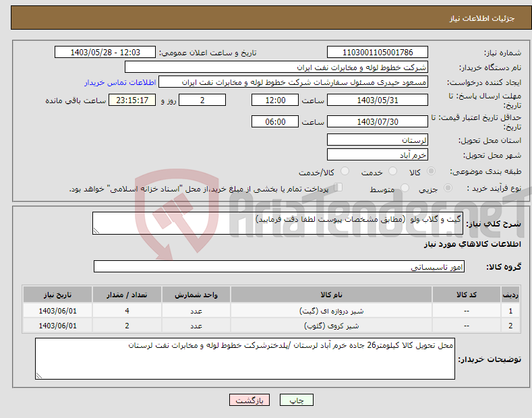Viewport: 532px width, 418px height.
Task: Toggle the اسناد خزانه اسلامی payment checkbox
Action: (x=338, y=187)
